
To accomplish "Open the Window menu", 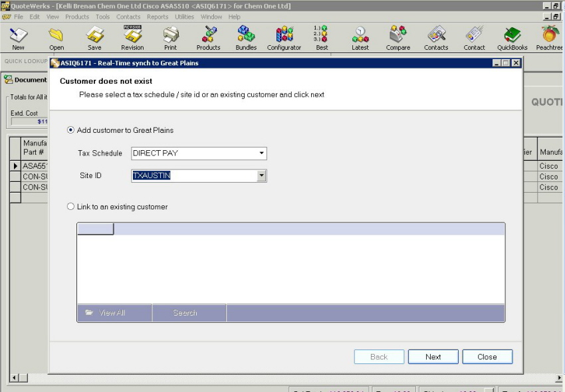I will (x=211, y=17).
